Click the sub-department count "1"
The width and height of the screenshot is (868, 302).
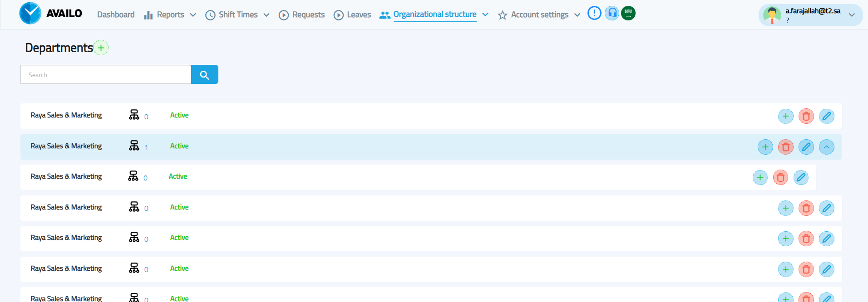146,147
